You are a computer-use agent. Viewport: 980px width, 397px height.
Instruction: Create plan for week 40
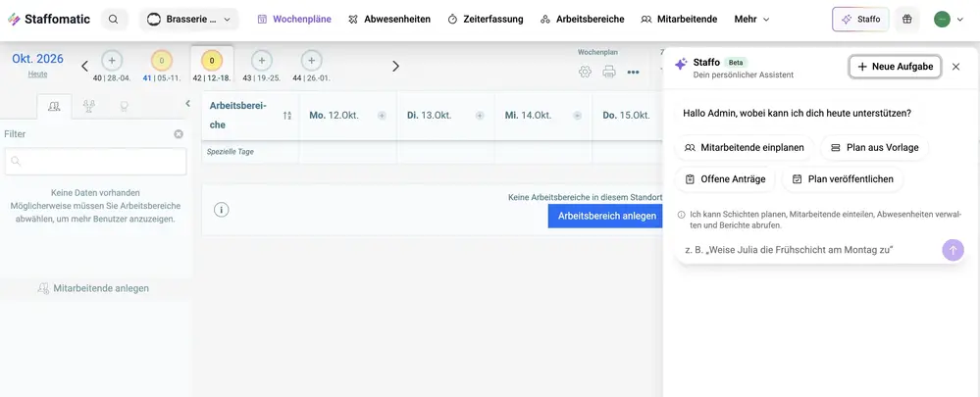112,61
